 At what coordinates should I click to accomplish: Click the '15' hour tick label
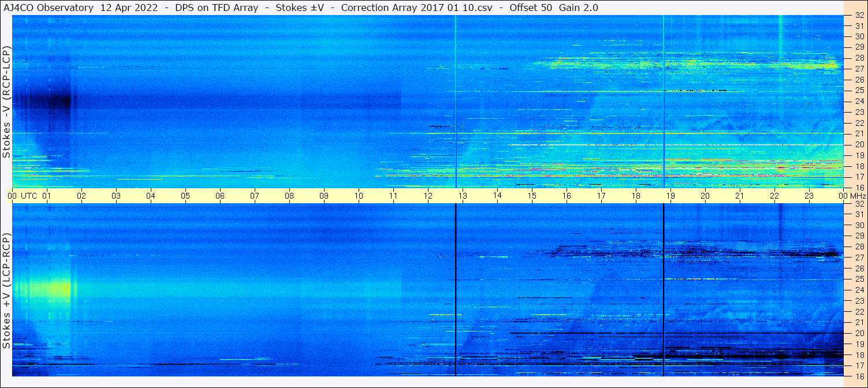point(532,196)
